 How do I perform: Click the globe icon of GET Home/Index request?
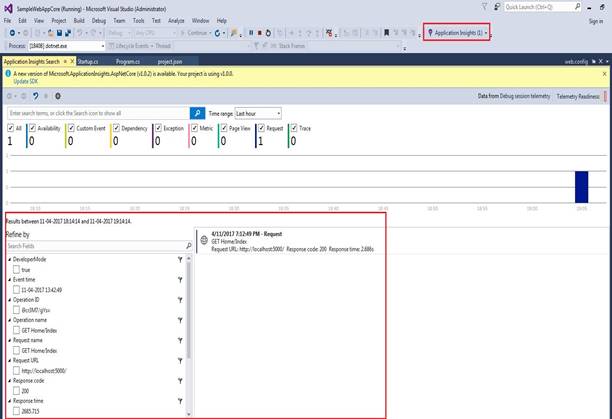pyautogui.click(x=203, y=242)
